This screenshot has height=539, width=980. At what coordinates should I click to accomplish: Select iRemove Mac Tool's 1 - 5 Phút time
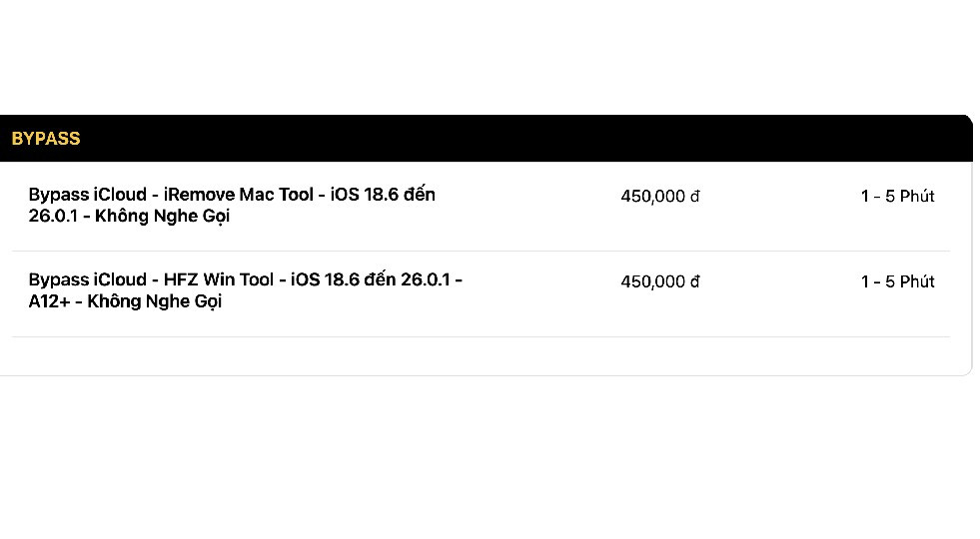(897, 197)
